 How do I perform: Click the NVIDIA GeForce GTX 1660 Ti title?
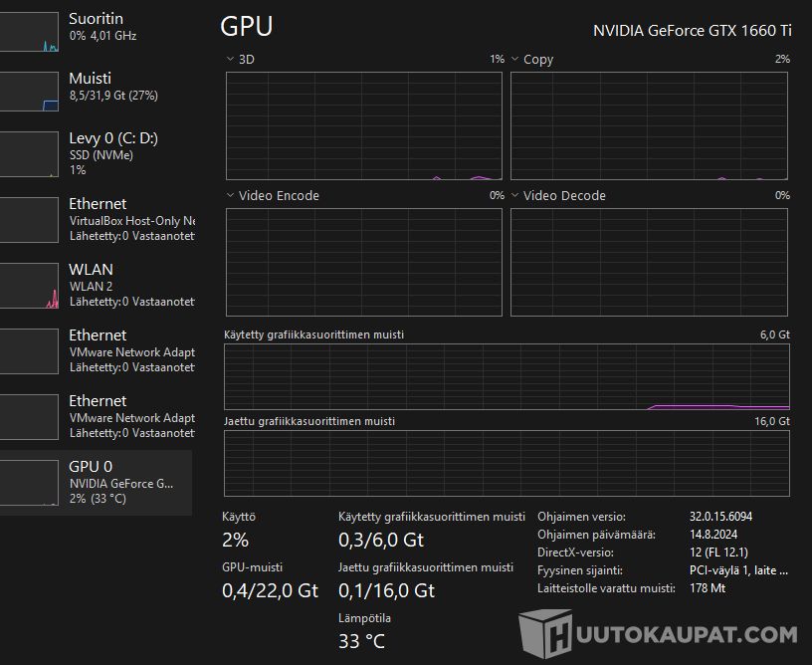tap(692, 30)
